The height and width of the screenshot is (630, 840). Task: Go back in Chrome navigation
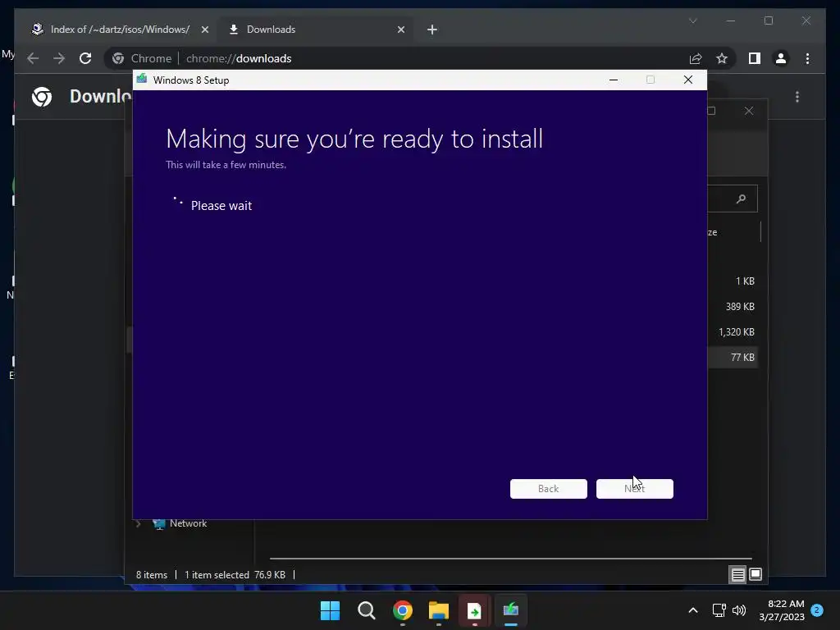33,58
